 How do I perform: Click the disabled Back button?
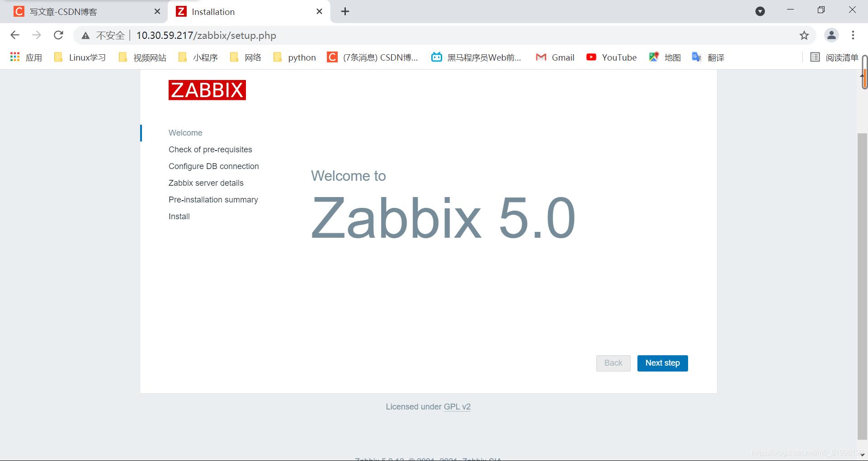[613, 363]
